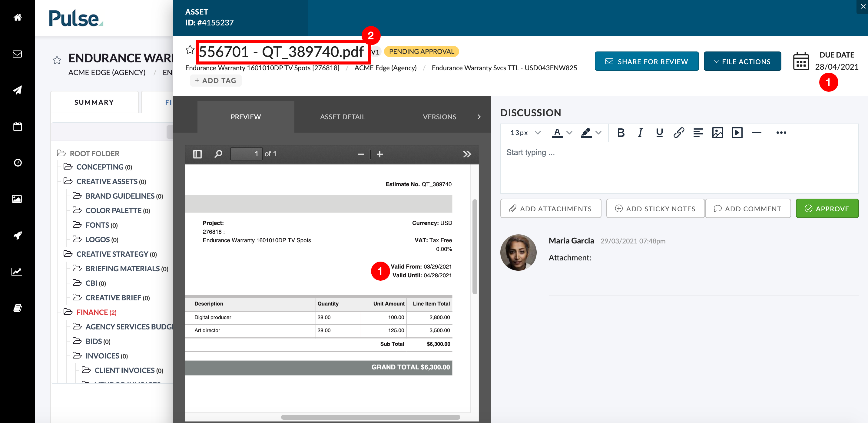Zoom in the PDF preview
This screenshot has width=868, height=423.
pos(380,154)
